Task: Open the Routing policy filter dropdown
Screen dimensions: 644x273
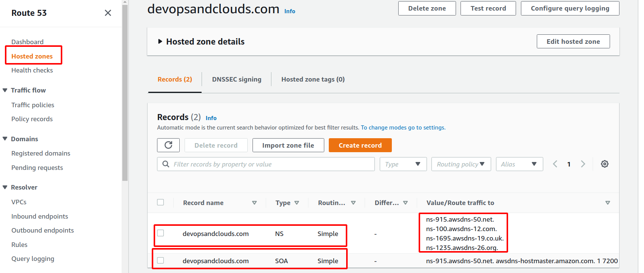Action: (x=461, y=164)
